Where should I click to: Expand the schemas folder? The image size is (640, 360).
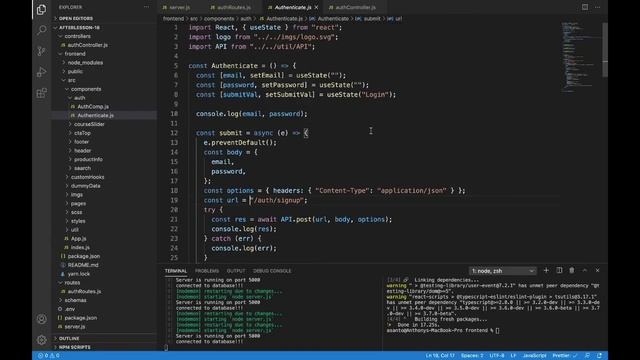pos(75,300)
